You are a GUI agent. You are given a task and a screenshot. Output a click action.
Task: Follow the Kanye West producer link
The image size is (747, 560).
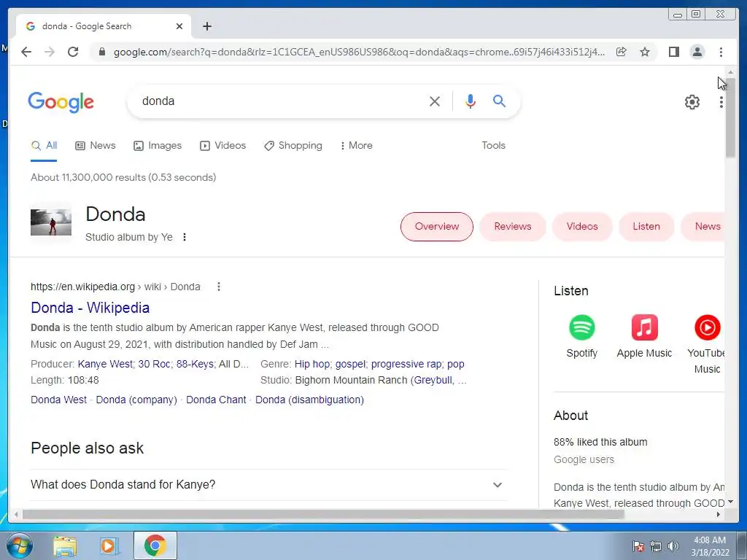pos(105,365)
